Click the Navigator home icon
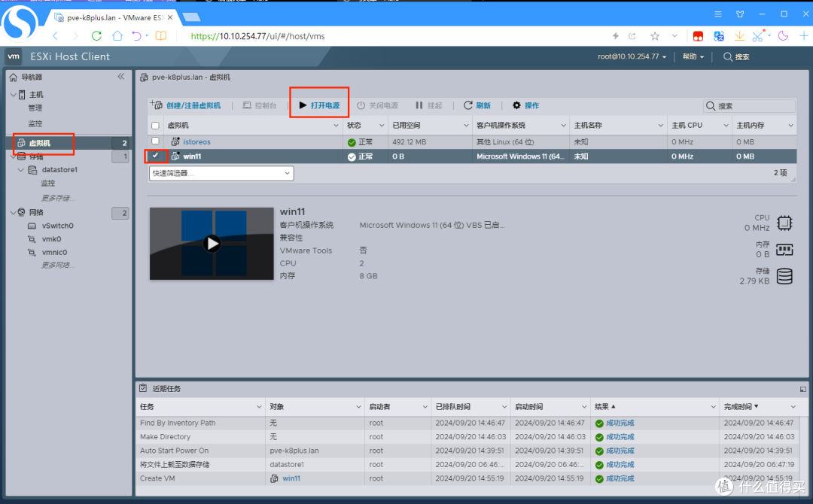 pyautogui.click(x=14, y=77)
